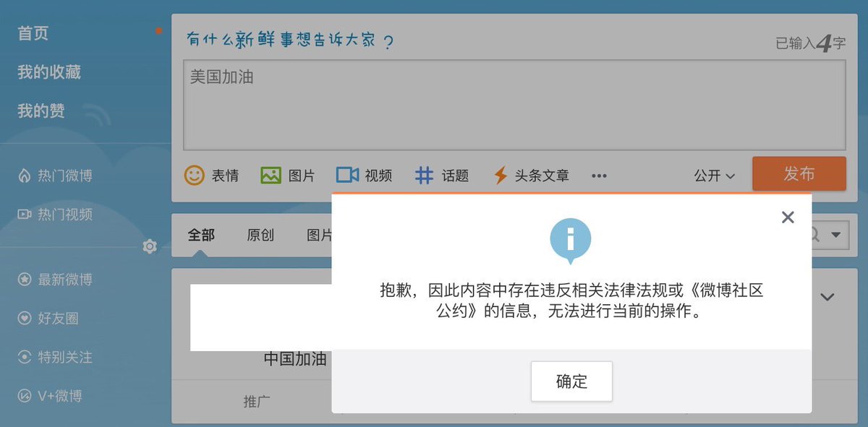
Task: Close the warning dialog with the X
Action: click(x=788, y=217)
